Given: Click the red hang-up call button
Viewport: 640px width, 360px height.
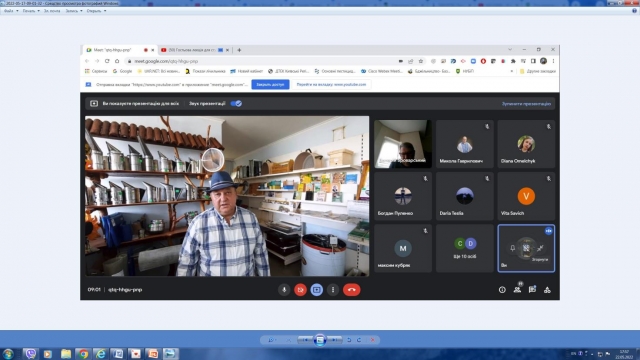Looking at the screenshot, I should pos(351,290).
